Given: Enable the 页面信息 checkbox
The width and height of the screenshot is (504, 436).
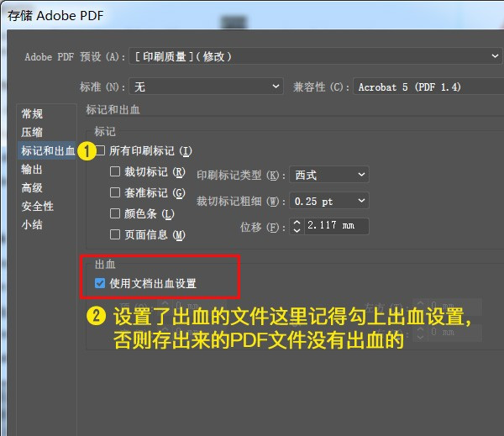Looking at the screenshot, I should click(115, 234).
